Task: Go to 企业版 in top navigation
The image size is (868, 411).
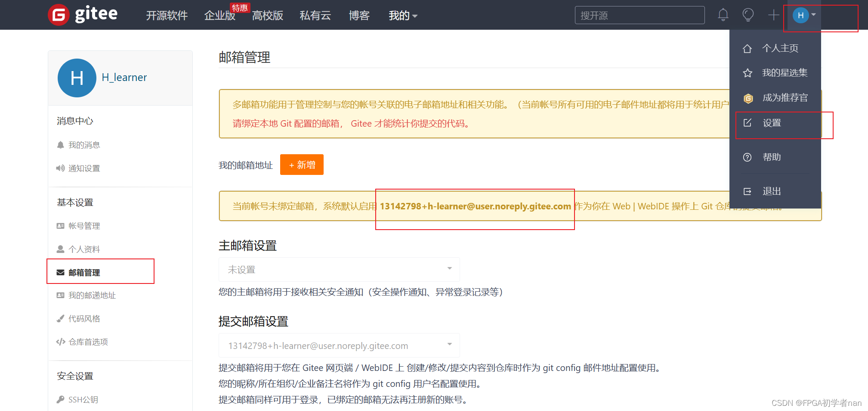Action: click(x=219, y=16)
